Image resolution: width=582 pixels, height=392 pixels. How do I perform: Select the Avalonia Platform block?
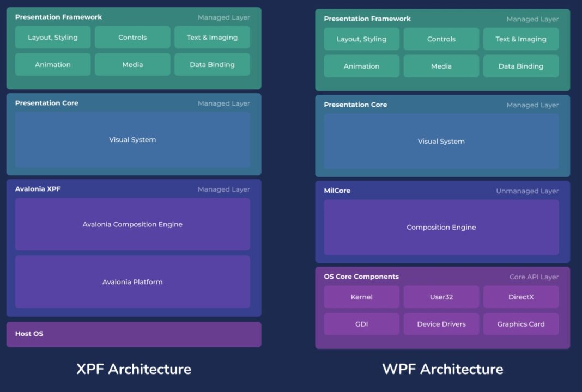pos(132,282)
